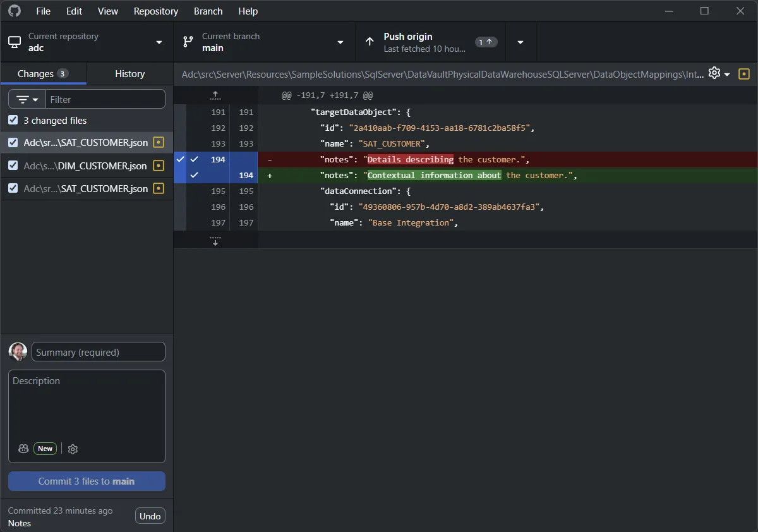
Task: Switch to the Changes tab
Action: click(43, 74)
